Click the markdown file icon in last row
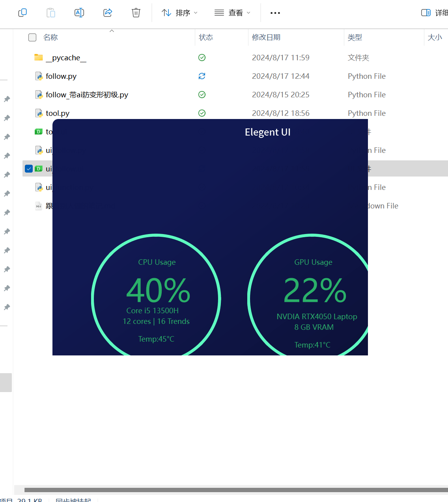448x502 pixels. click(39, 206)
